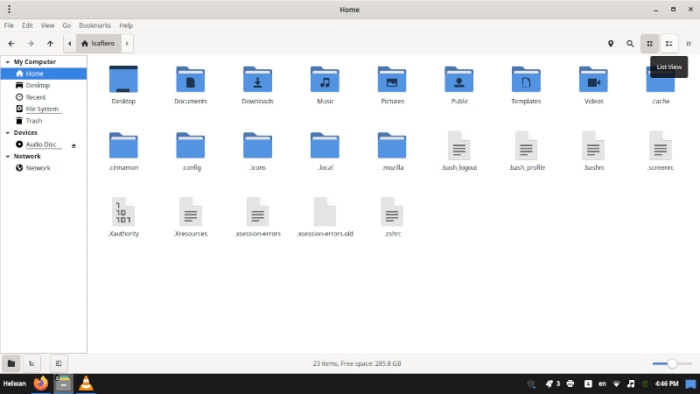Open search with the magnifier icon
Image resolution: width=700 pixels, height=394 pixels.
click(x=630, y=43)
